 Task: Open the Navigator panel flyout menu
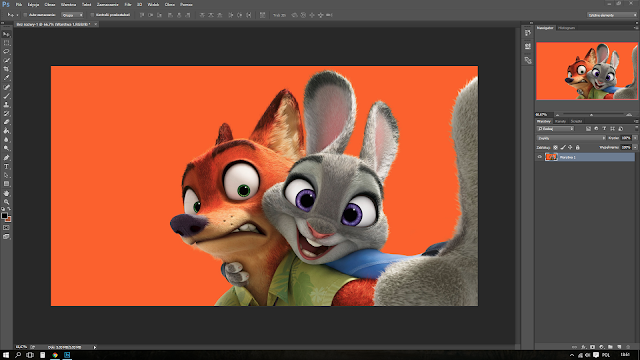(x=636, y=28)
